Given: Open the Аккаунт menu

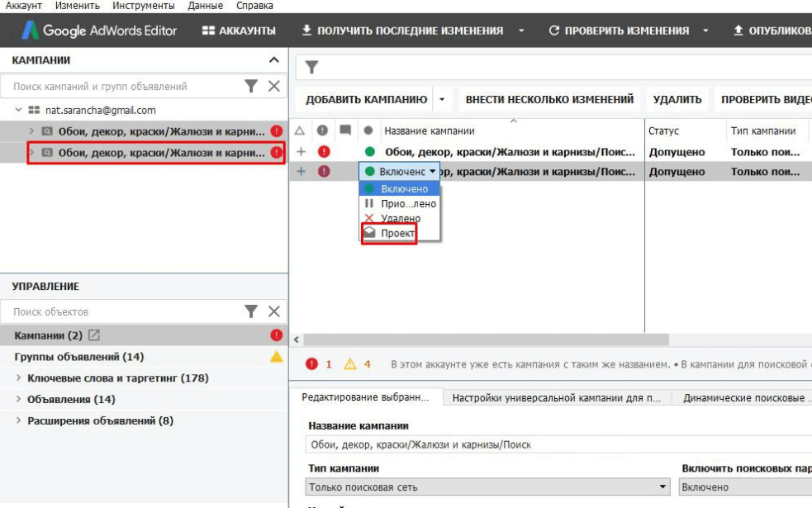Looking at the screenshot, I should (x=23, y=6).
